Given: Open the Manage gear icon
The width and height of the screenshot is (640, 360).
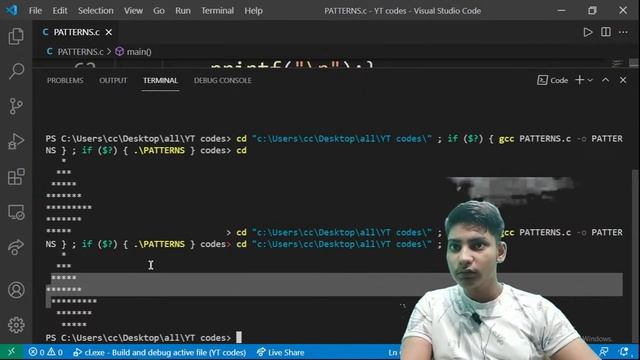Looking at the screenshot, I should point(16,325).
